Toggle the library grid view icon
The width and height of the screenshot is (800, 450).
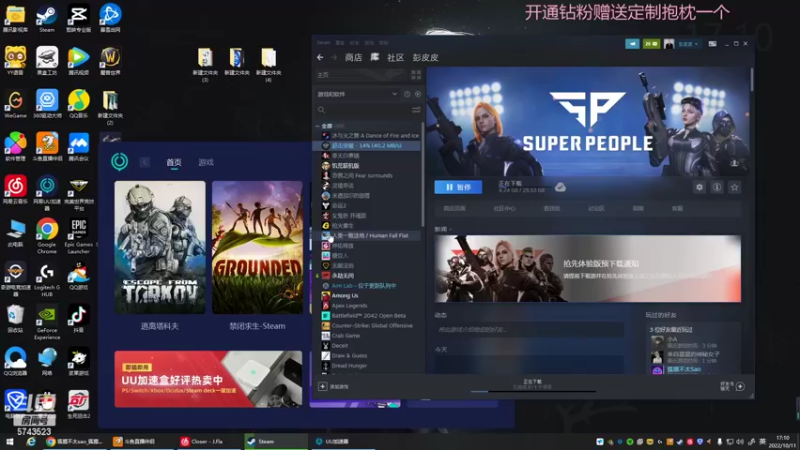coord(416,75)
